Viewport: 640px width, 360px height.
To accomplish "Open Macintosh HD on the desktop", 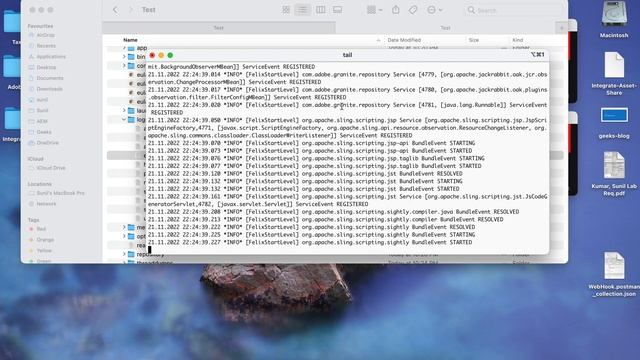I will point(614,20).
